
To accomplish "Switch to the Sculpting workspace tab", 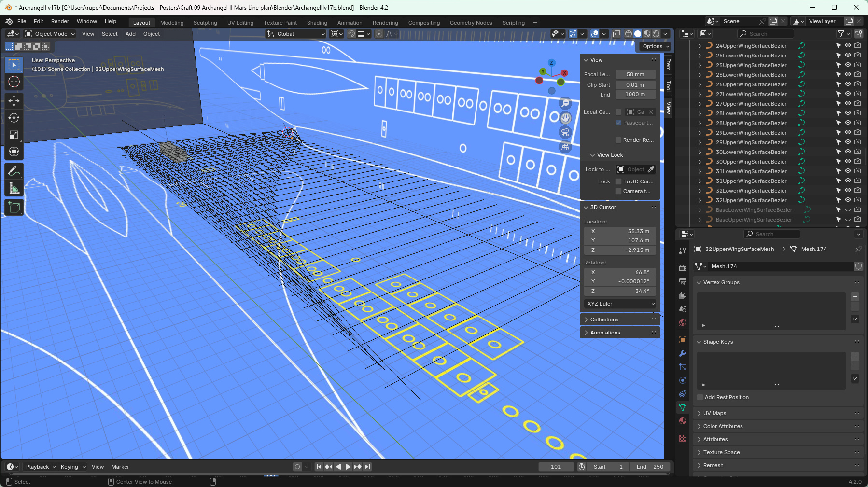I will click(x=205, y=23).
